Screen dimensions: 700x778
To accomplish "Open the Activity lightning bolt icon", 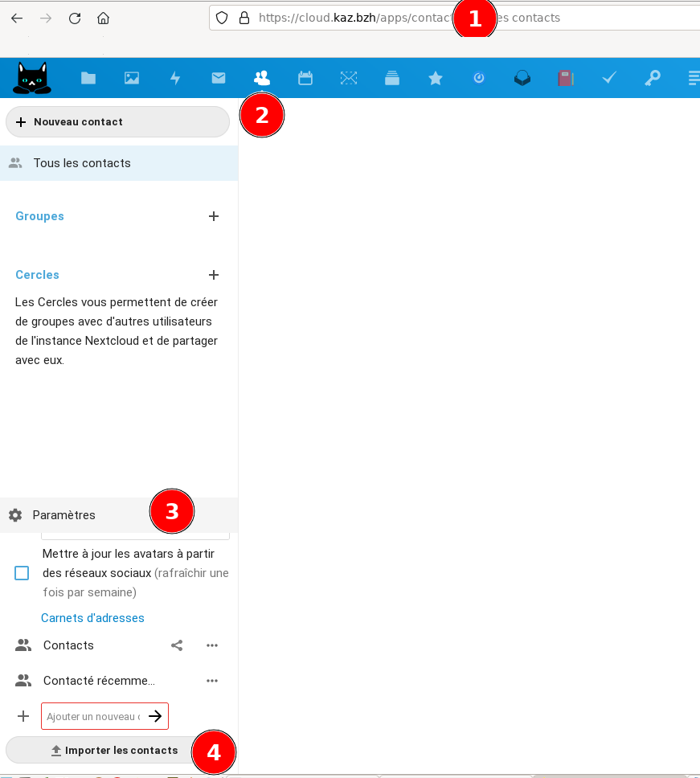I will 175,78.
